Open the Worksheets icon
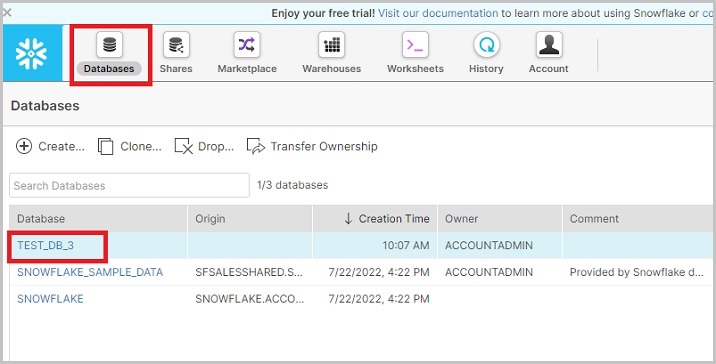Viewport: 716px width, 364px height. (415, 45)
